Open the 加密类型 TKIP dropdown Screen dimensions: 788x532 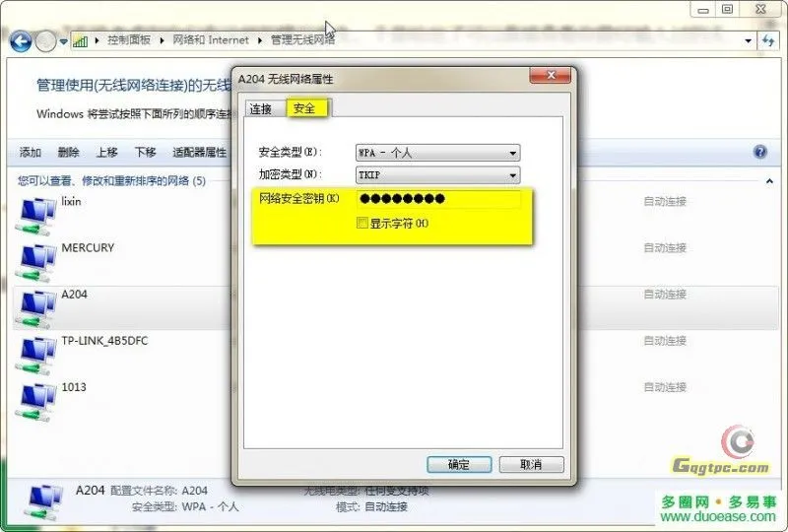tap(437, 175)
